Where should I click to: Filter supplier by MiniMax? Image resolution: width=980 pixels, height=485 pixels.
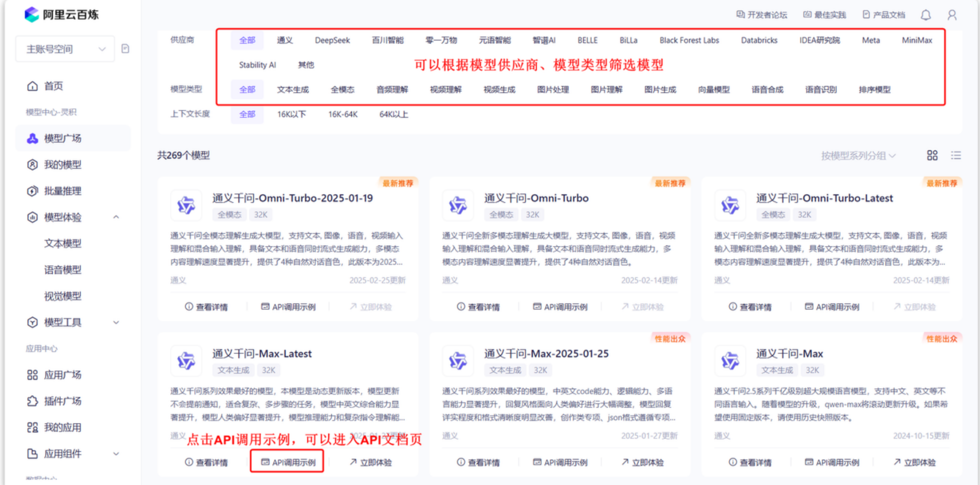[917, 40]
